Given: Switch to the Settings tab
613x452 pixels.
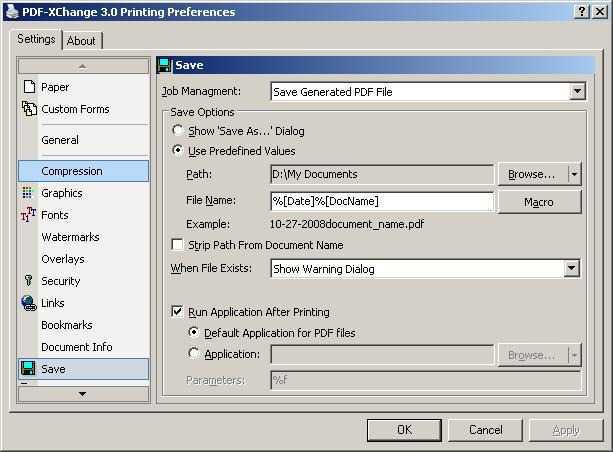Looking at the screenshot, I should point(36,39).
